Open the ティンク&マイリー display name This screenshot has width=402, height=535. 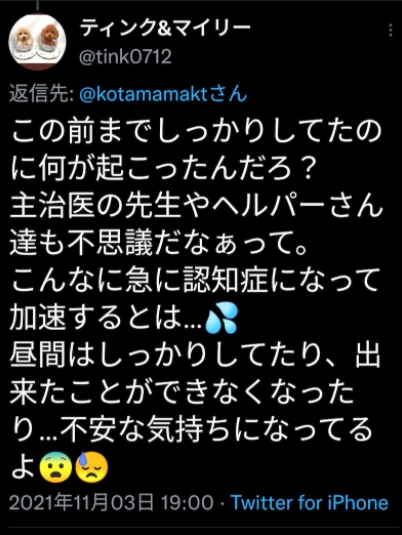coord(165,28)
